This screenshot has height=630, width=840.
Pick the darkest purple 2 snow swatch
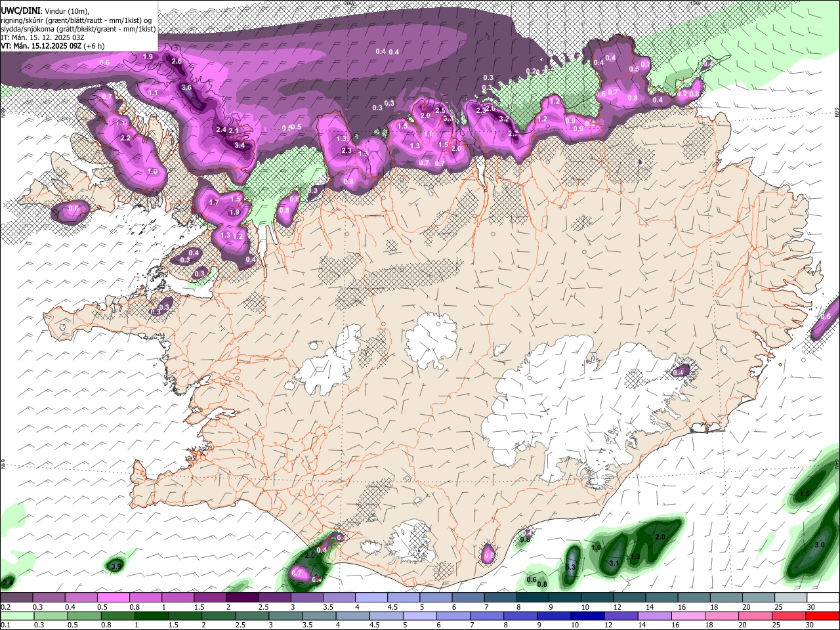(241, 597)
